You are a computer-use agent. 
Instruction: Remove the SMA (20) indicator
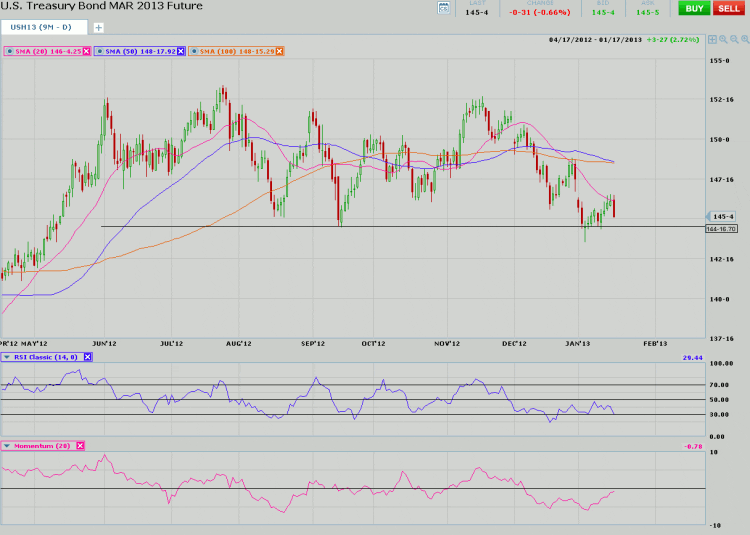point(87,51)
